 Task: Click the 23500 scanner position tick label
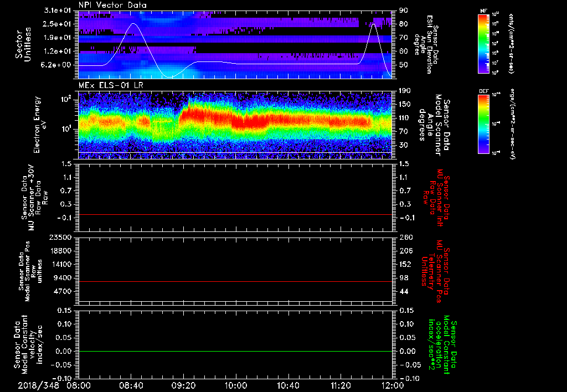62,237
